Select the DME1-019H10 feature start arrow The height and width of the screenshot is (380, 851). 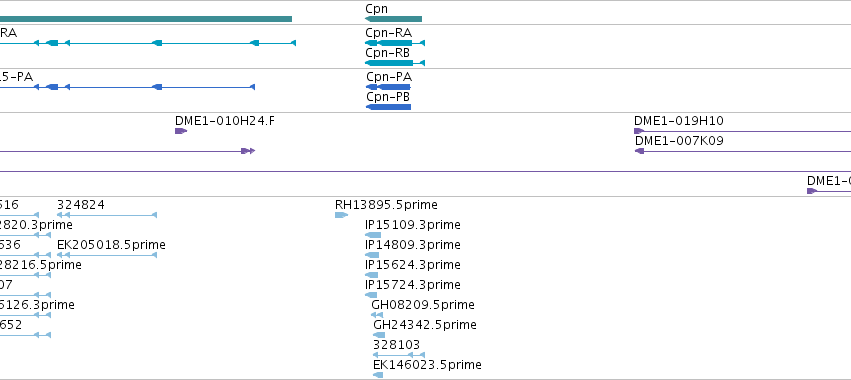[639, 131]
